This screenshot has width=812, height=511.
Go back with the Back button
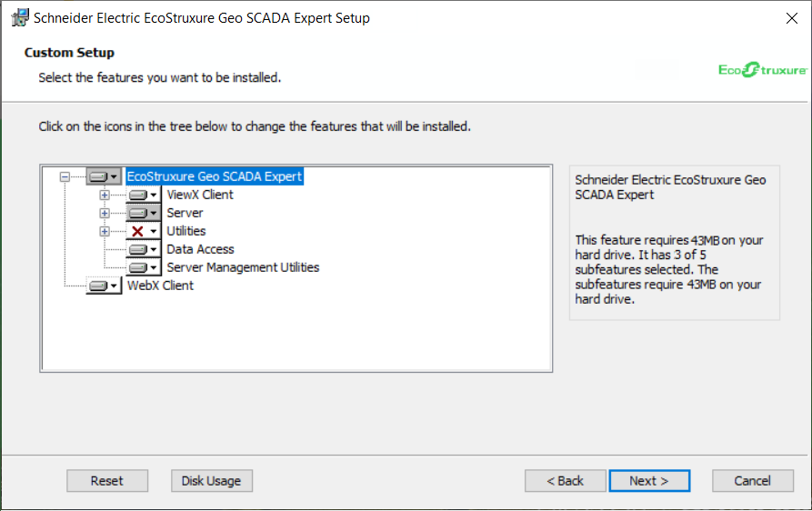tap(565, 481)
